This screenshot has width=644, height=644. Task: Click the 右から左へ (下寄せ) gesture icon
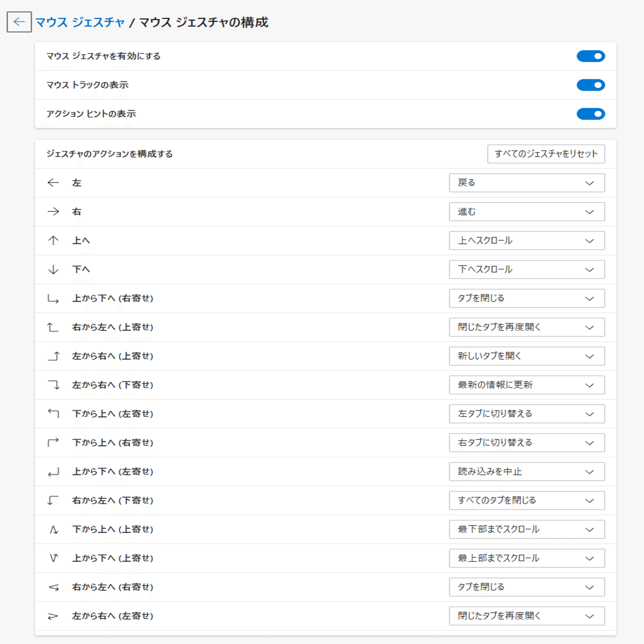(53, 500)
